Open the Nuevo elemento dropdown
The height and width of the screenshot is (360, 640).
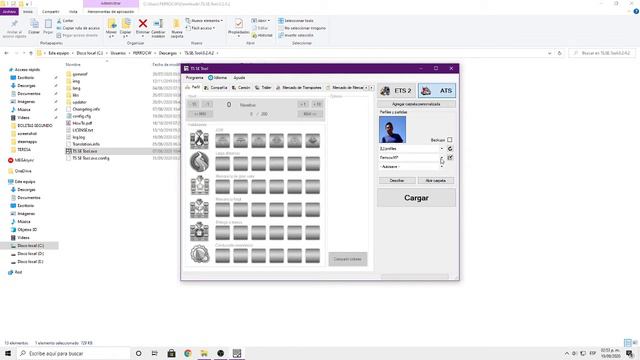click(204, 20)
